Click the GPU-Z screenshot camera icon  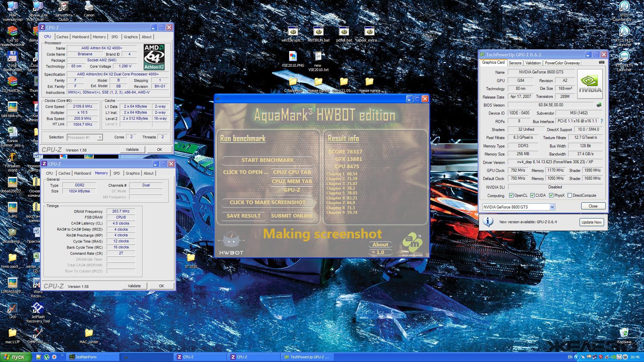click(602, 63)
